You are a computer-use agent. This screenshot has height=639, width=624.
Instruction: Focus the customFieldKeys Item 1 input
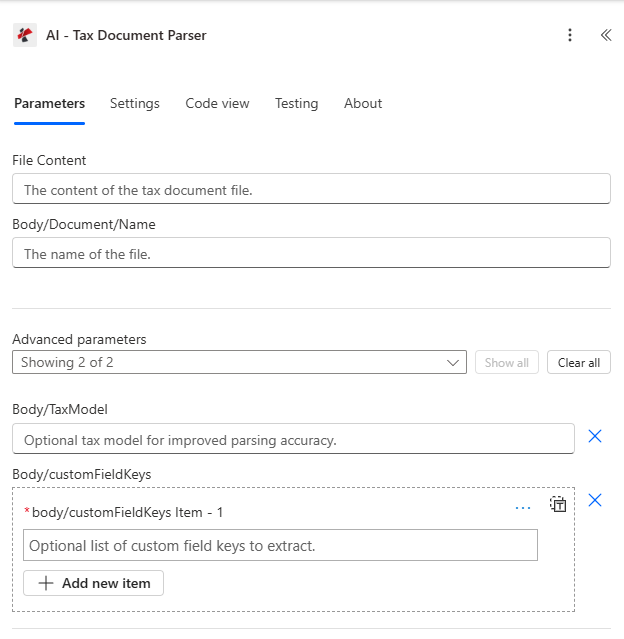(280, 545)
